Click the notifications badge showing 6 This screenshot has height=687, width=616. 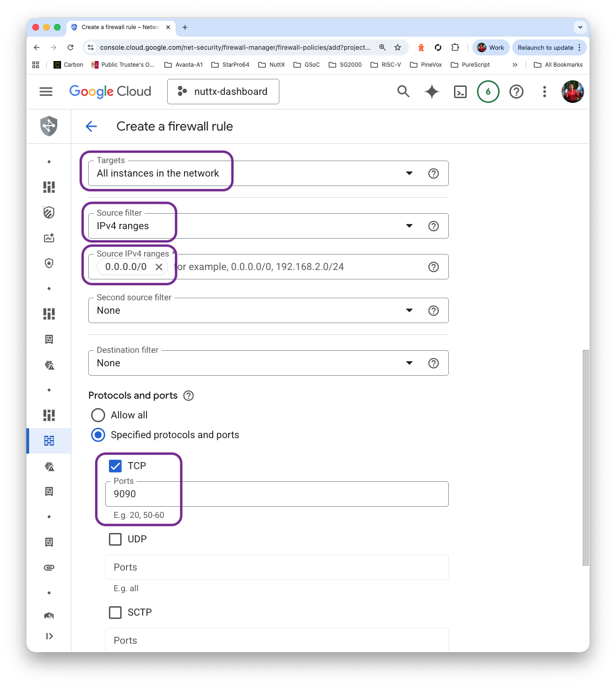pos(488,92)
